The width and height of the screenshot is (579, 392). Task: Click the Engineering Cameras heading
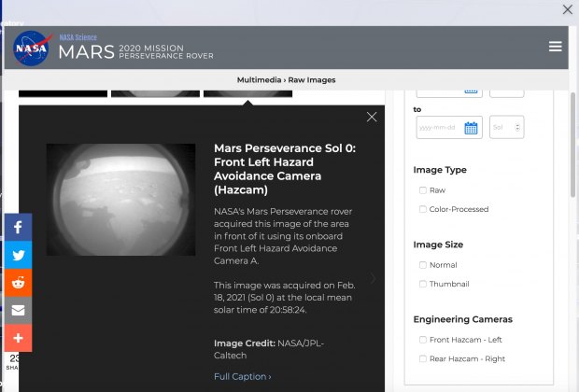tap(462, 319)
